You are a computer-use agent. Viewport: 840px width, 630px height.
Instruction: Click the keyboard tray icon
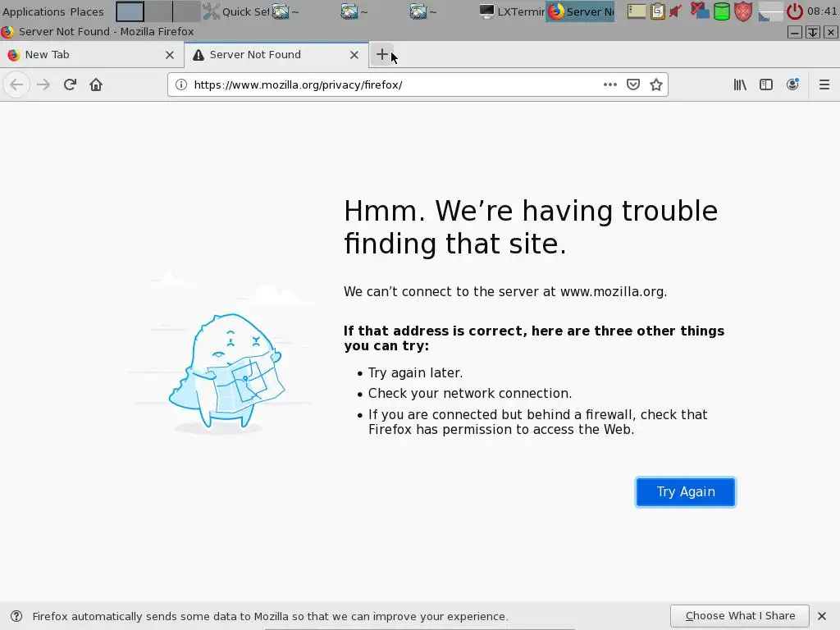click(637, 11)
